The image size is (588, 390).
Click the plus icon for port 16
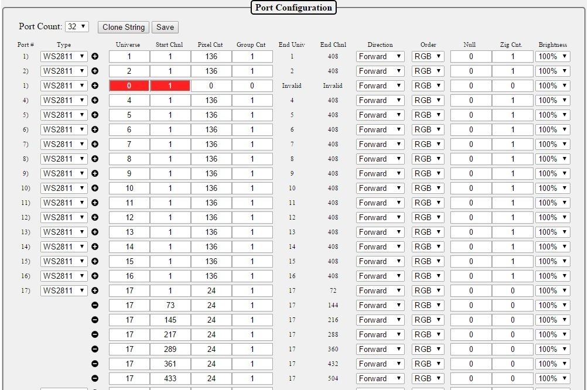(95, 276)
